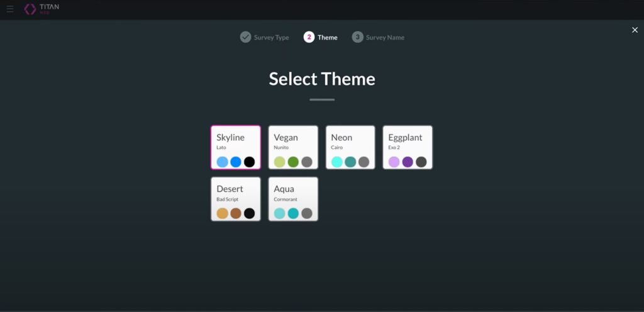Click Eggplant's dark purple swatch
Viewport: 644px width, 312px height.
coord(408,162)
